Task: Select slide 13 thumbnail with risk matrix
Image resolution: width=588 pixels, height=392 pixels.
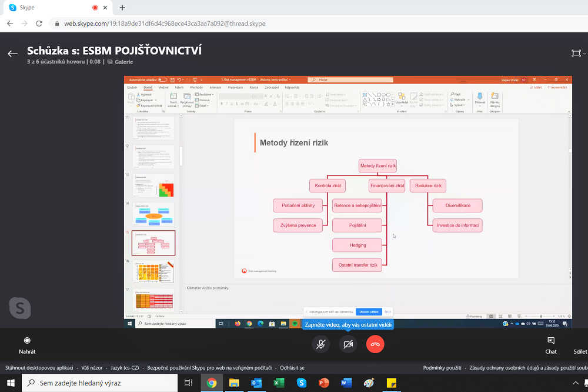Action: (x=153, y=185)
